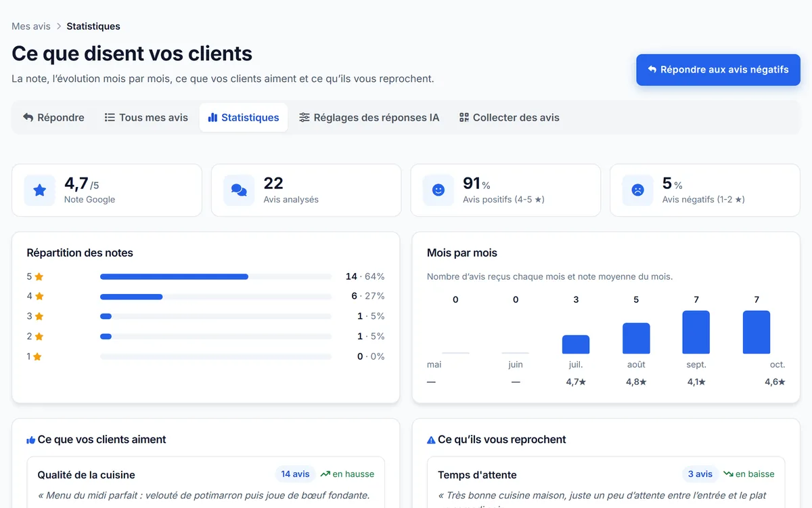The image size is (812, 508).
Task: Select the Statistiques tab
Action: 244,117
